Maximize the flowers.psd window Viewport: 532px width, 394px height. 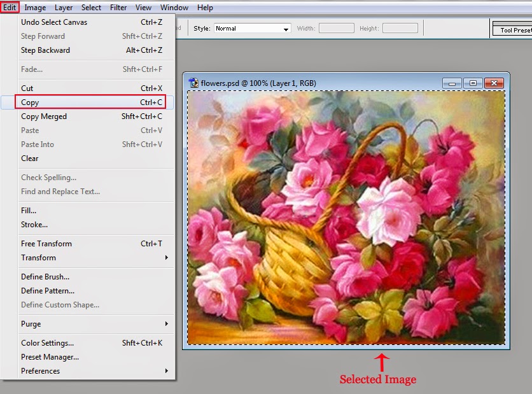point(473,83)
